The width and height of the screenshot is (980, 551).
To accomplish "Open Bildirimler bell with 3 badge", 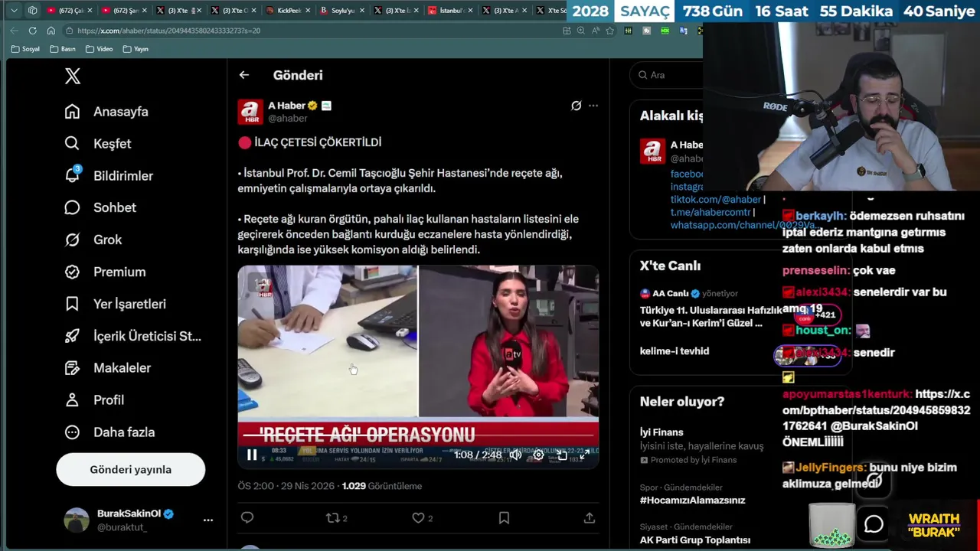I will tap(73, 174).
